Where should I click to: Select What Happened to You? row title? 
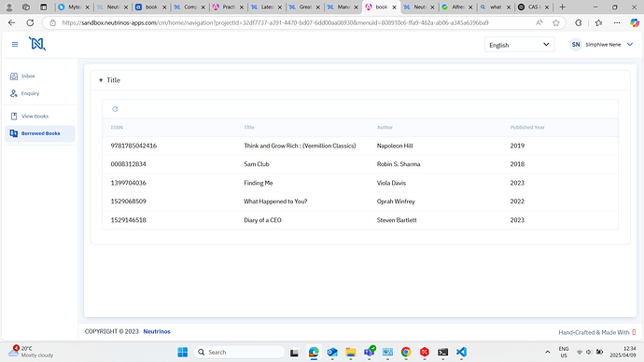(x=275, y=202)
